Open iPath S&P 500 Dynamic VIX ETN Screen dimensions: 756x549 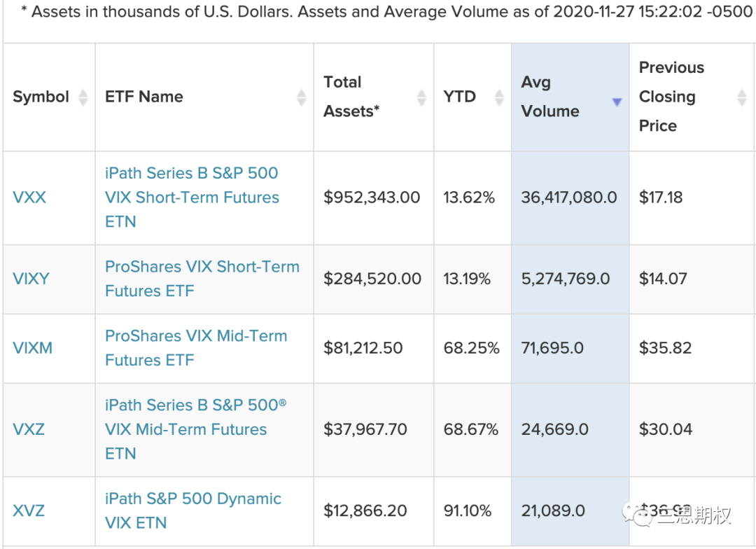[192, 510]
